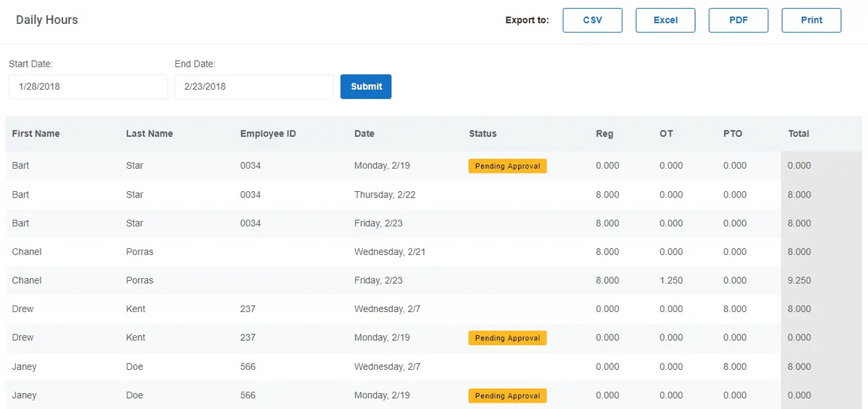Image resolution: width=868 pixels, height=409 pixels.
Task: Click Pending Approval badge for Janey Doe
Action: point(508,396)
